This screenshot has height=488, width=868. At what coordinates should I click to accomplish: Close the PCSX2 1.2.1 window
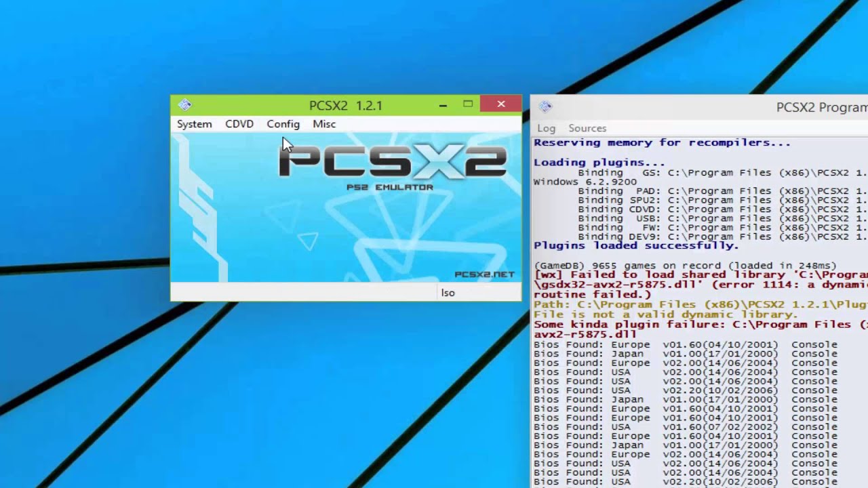501,104
